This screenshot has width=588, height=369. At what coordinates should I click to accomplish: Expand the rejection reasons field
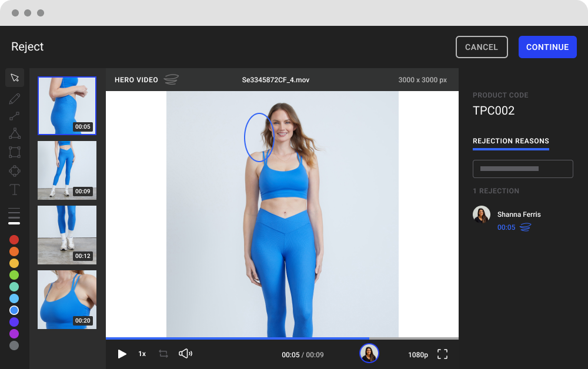coord(523,169)
